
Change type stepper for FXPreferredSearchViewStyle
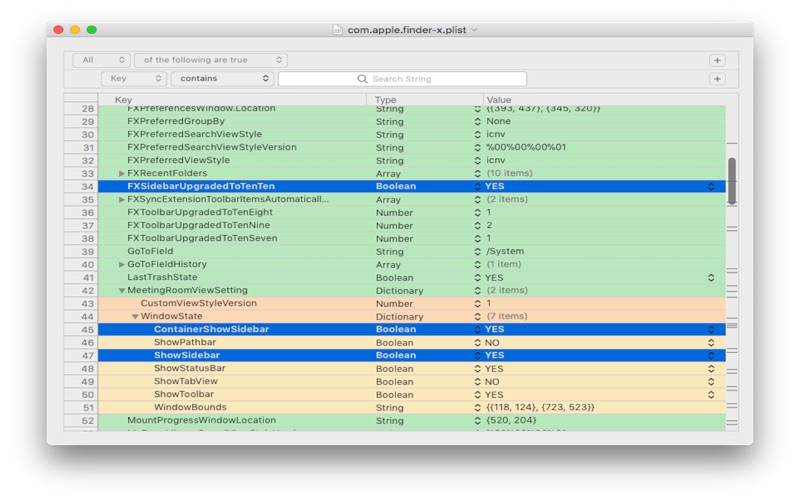click(x=478, y=134)
